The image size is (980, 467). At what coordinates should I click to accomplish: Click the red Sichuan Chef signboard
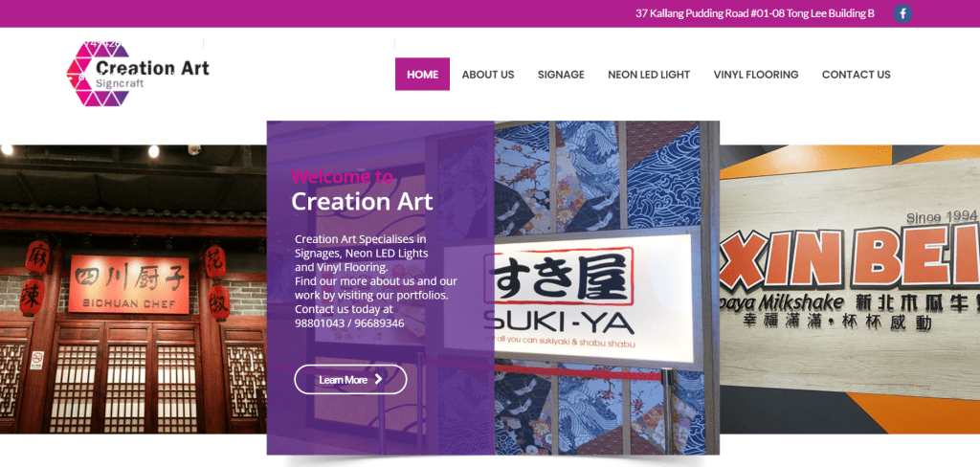point(129,284)
